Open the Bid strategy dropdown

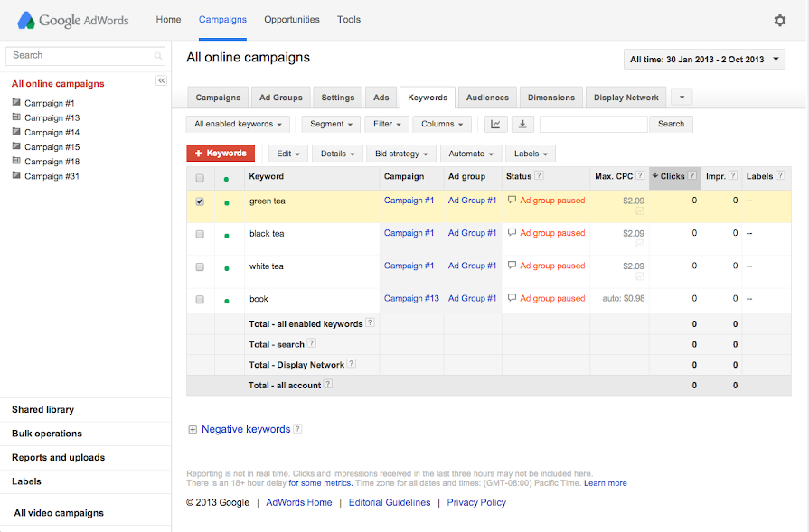coord(402,154)
